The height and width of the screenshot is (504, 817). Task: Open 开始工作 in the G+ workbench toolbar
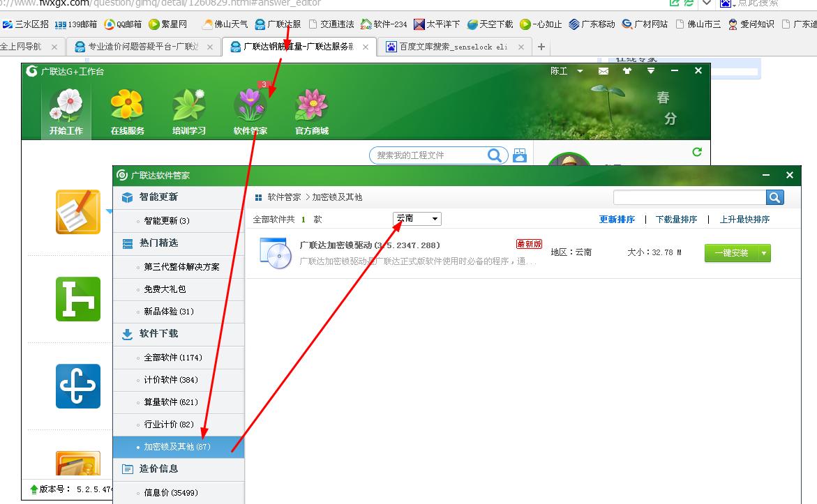tap(66, 111)
